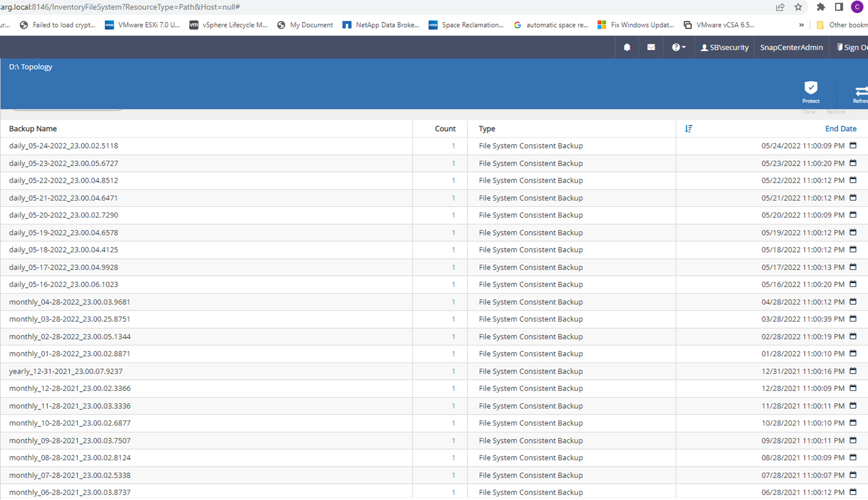
Task: Open the notifications bell icon
Action: (x=627, y=47)
